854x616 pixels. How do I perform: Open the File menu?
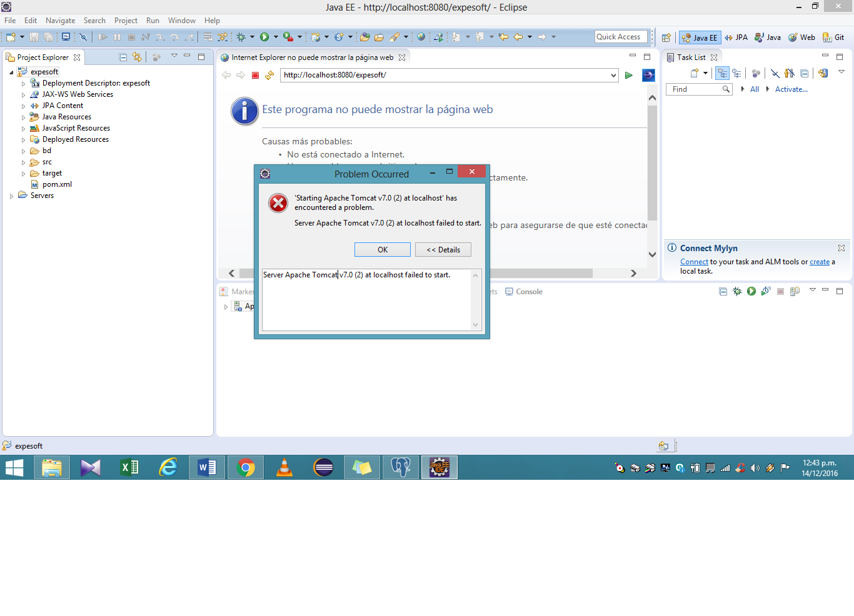point(10,21)
